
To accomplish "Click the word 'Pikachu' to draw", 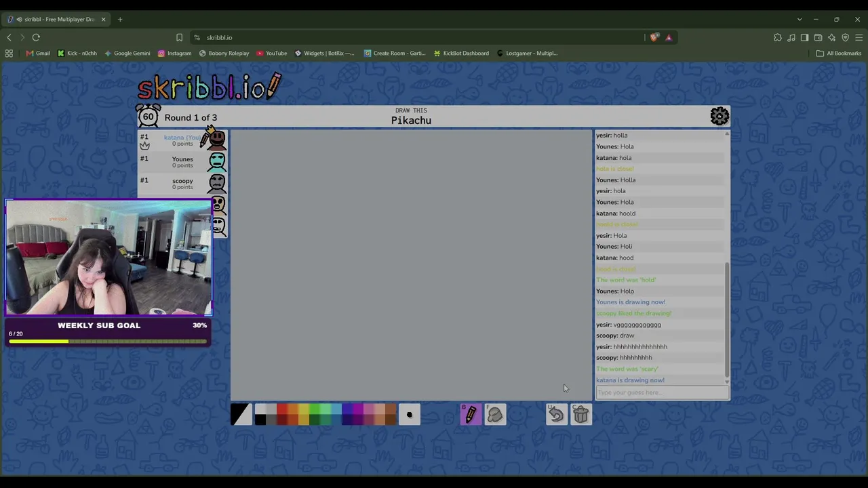I will [x=411, y=121].
